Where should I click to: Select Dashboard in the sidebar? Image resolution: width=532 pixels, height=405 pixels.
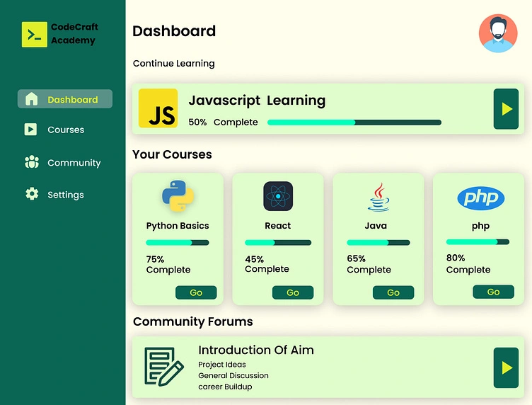[65, 99]
